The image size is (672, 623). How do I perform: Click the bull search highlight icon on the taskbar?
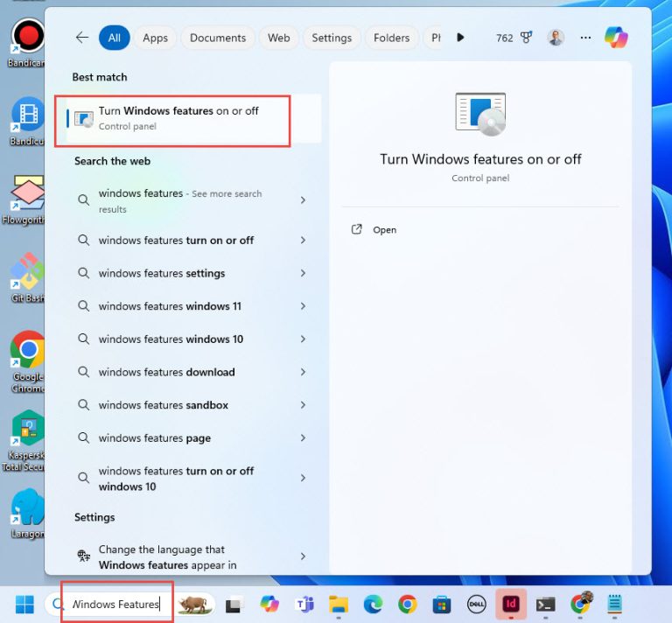point(195,604)
